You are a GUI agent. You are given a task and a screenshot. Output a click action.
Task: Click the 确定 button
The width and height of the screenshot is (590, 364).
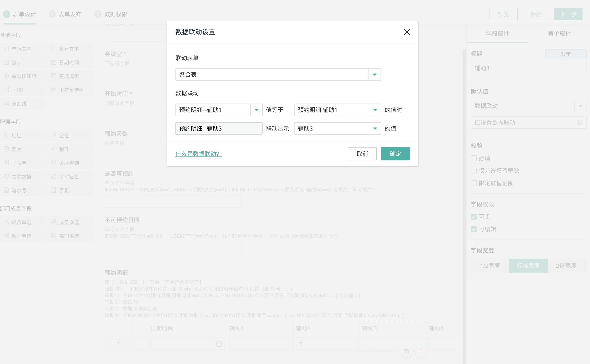(x=395, y=154)
